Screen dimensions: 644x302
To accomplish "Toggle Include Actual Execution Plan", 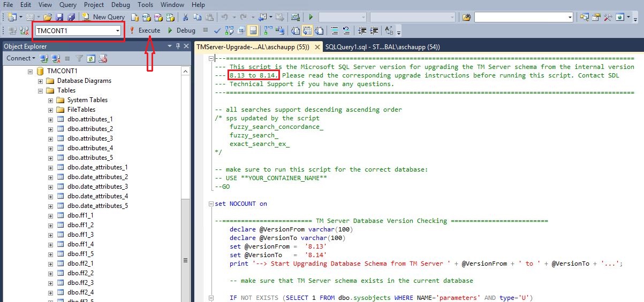I will tap(269, 30).
